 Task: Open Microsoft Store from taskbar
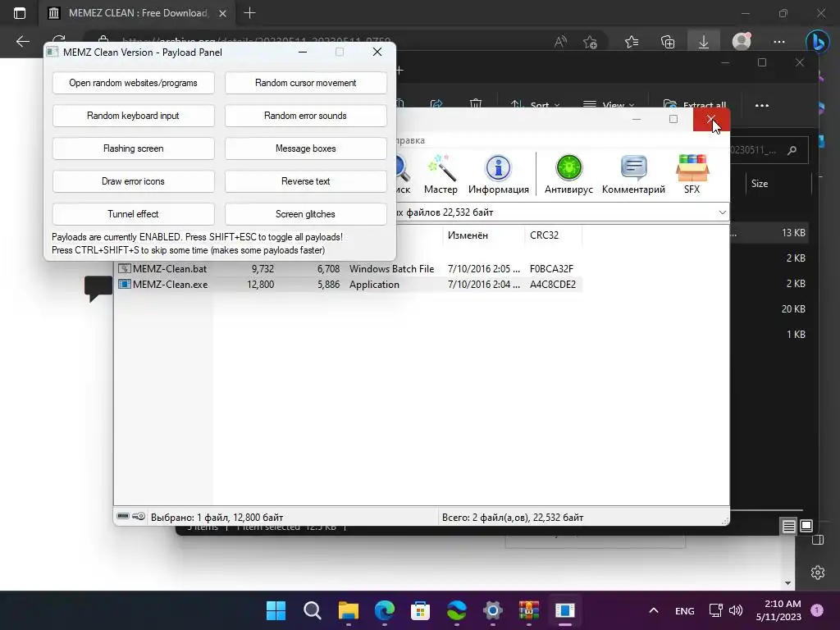(421, 610)
